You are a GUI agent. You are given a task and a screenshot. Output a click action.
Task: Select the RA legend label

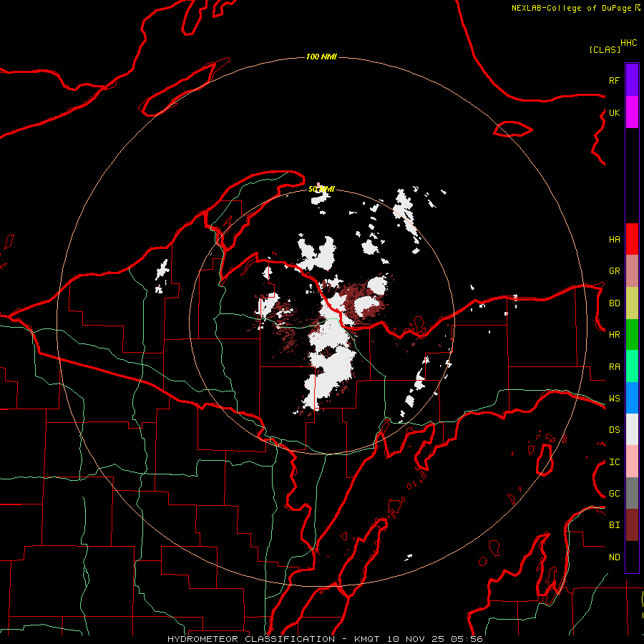coord(614,367)
